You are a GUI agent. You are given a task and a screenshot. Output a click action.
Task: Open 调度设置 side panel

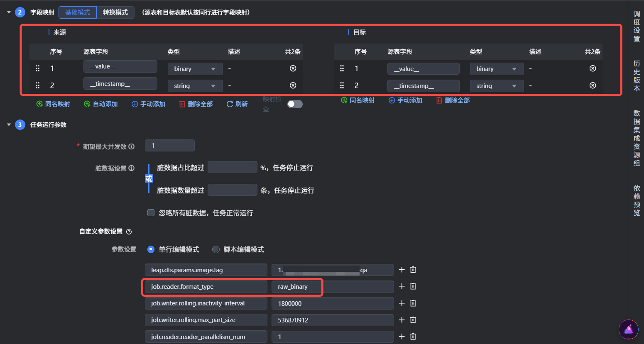pyautogui.click(x=637, y=26)
